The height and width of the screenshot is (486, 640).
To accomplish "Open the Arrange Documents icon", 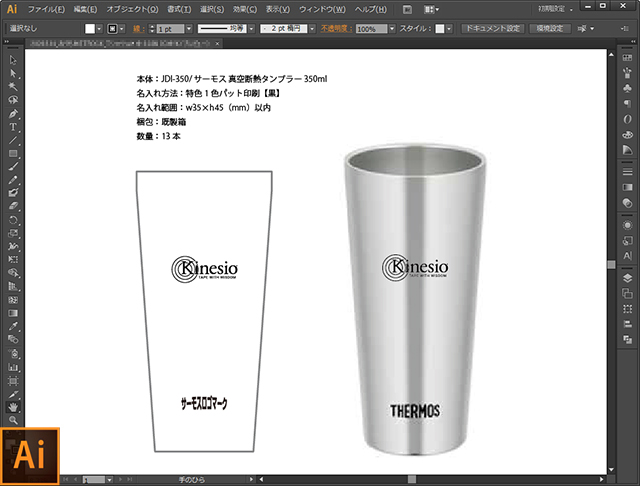I will pos(431,9).
